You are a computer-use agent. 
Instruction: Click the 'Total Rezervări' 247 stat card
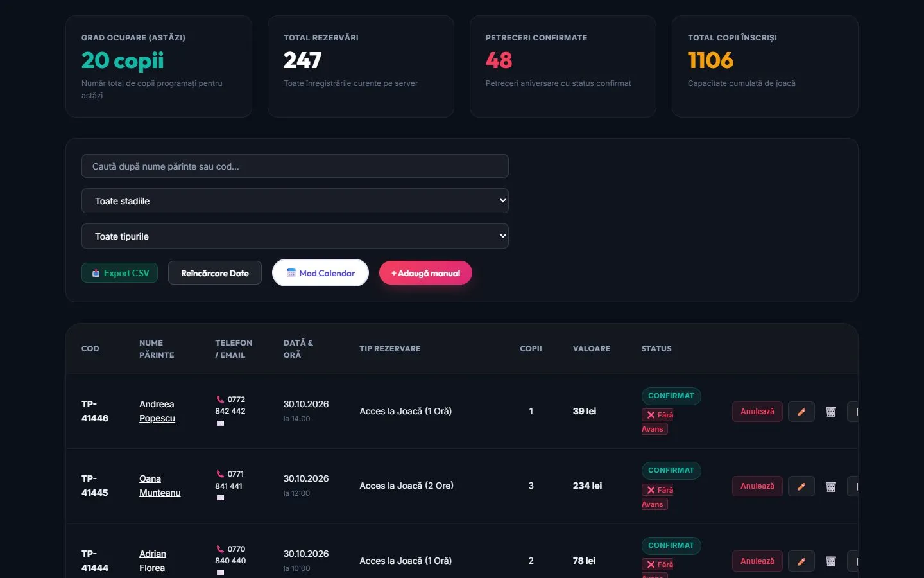coord(361,67)
